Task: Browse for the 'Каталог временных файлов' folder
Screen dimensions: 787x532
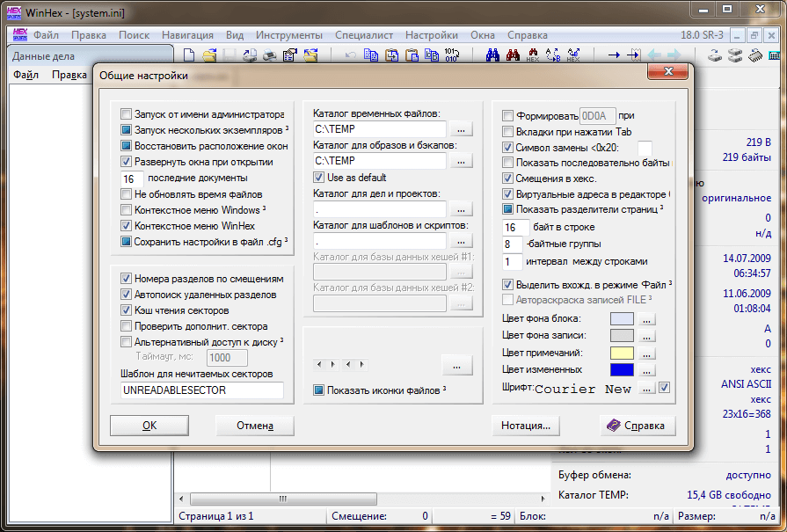Action: click(x=463, y=129)
